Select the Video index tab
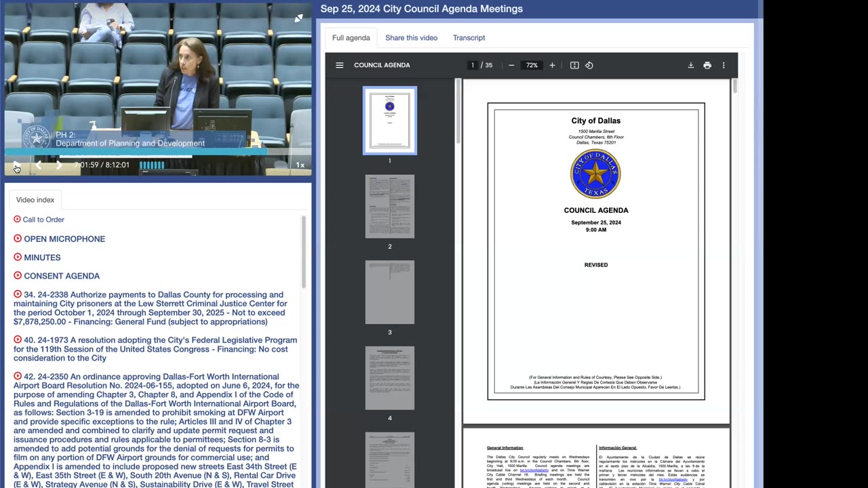868x488 pixels. point(35,200)
